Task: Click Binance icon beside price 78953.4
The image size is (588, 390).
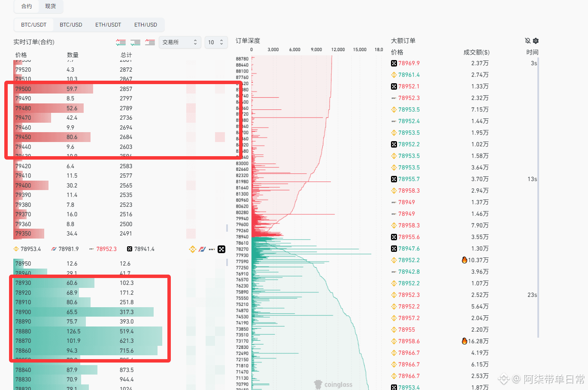Action: [x=16, y=249]
